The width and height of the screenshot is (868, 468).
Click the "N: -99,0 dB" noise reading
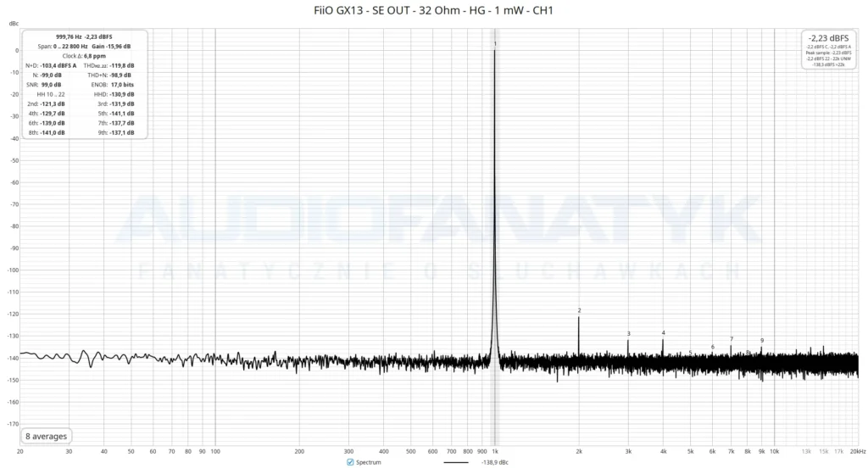click(x=47, y=75)
